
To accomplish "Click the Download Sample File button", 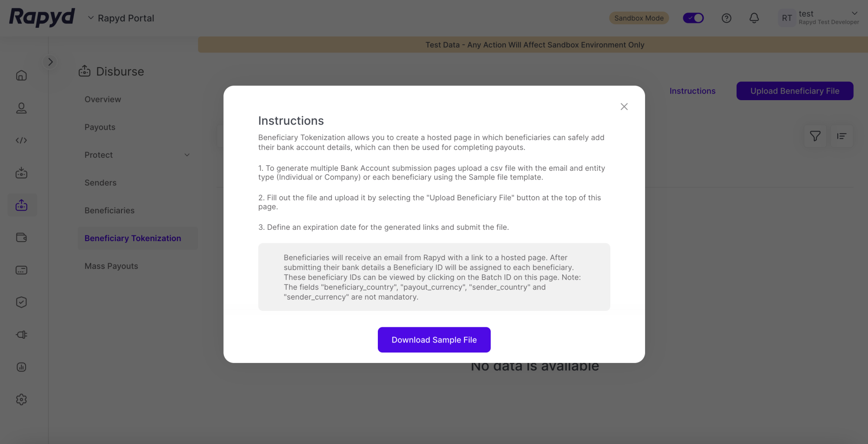I will [434, 340].
